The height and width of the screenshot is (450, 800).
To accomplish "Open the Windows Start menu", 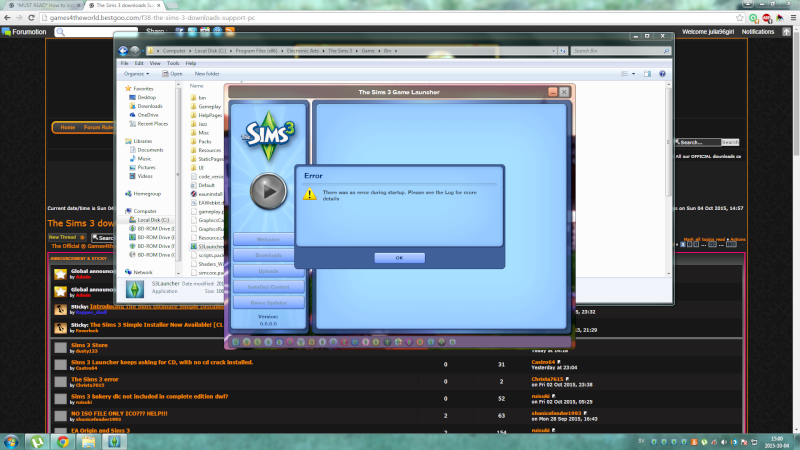I will coord(11,442).
